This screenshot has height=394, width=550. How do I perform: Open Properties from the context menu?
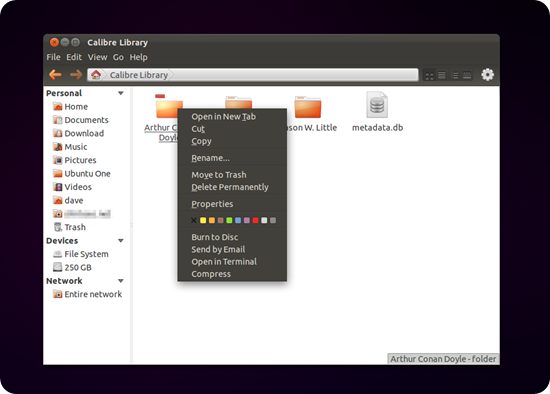[232, 204]
